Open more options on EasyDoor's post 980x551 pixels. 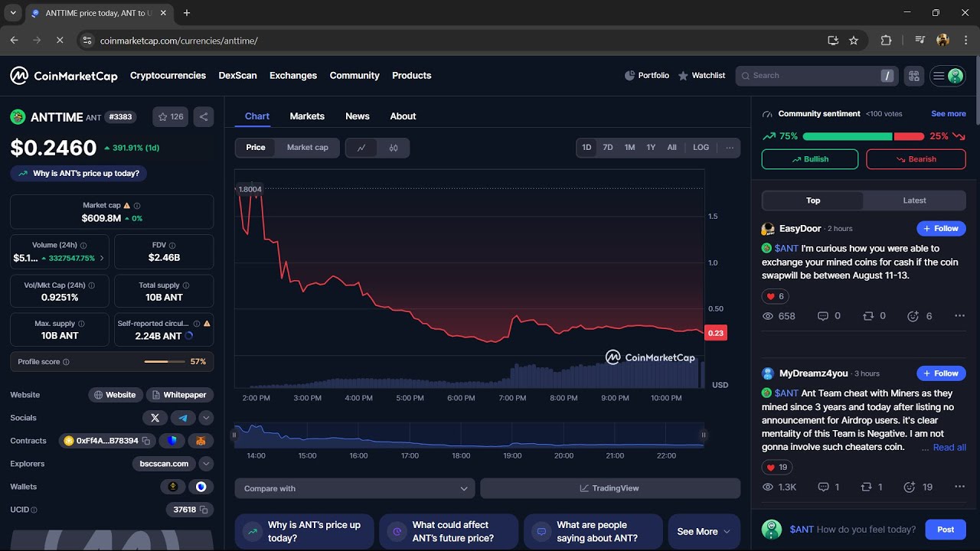(959, 316)
